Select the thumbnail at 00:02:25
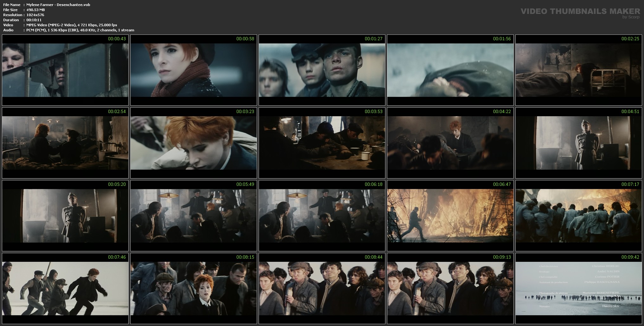The width and height of the screenshot is (644, 326). point(579,70)
